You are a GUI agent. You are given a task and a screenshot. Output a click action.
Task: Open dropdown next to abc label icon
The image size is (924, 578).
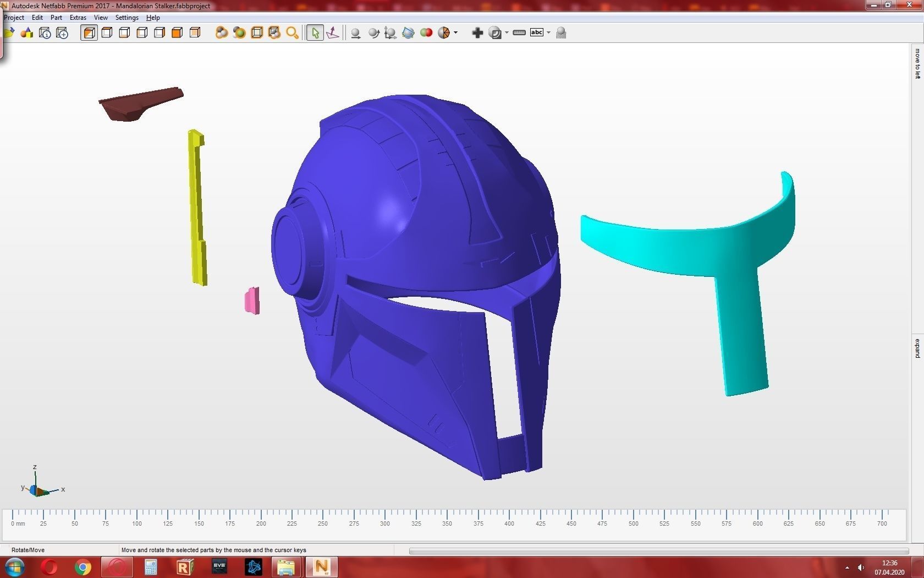[548, 33]
